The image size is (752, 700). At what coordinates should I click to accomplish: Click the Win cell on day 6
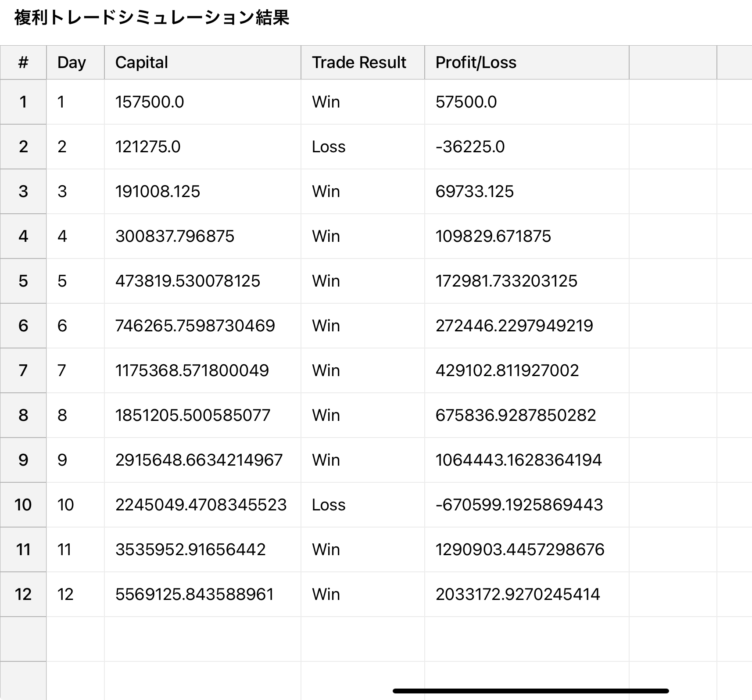point(326,326)
